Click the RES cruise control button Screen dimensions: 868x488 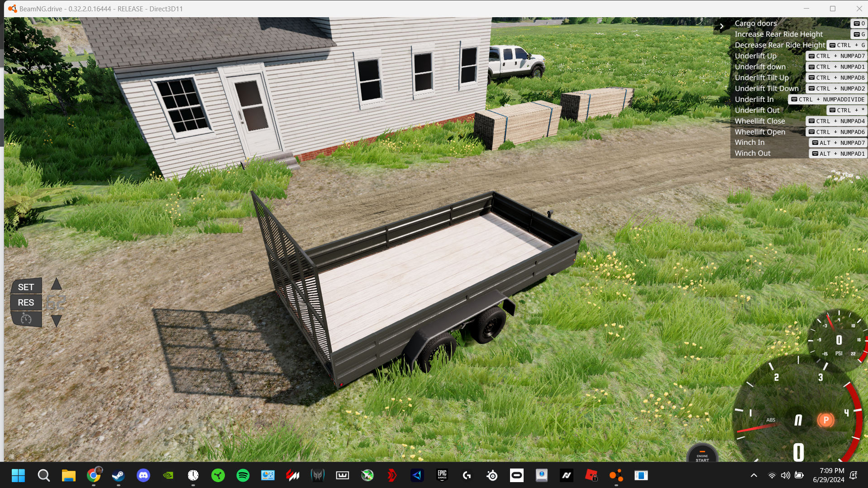click(26, 302)
